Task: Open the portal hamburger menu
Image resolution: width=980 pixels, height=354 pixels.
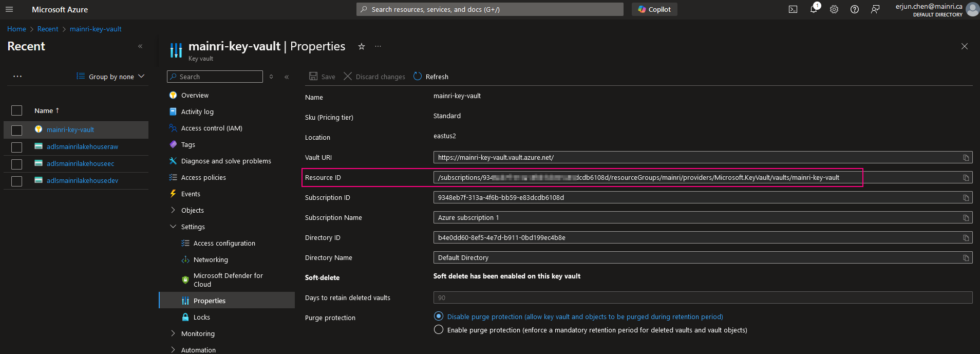Action: pyautogui.click(x=9, y=9)
